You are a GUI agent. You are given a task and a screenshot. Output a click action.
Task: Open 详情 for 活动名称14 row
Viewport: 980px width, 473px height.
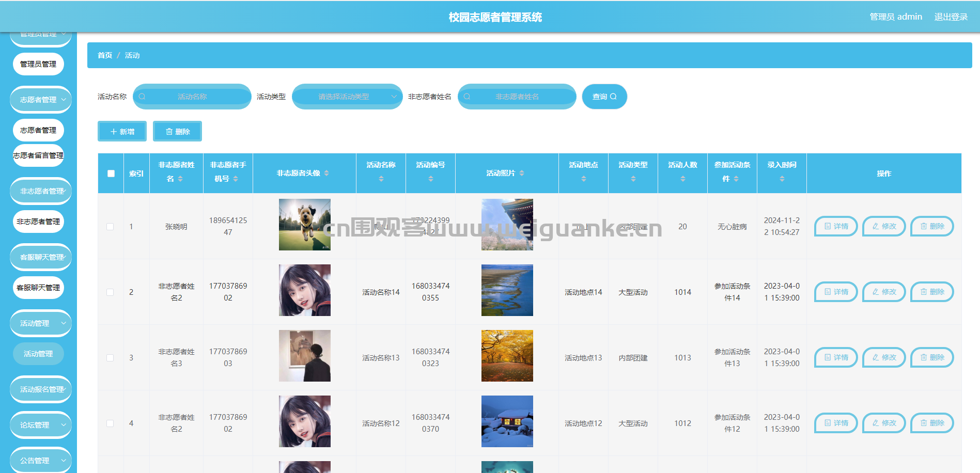[836, 292]
